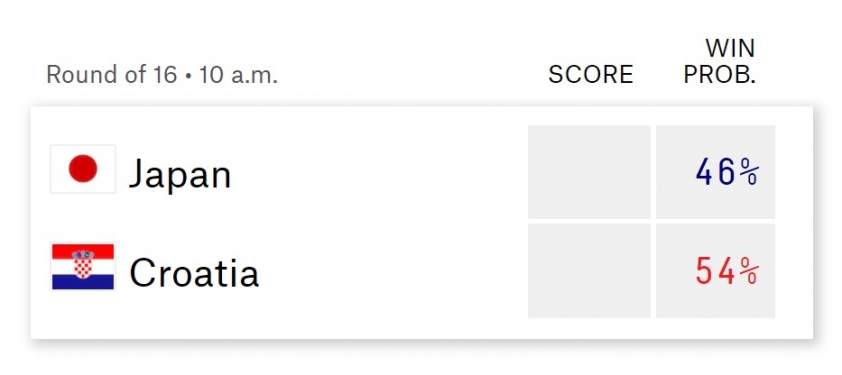
Task: Click the SCORE column header
Action: 591,75
